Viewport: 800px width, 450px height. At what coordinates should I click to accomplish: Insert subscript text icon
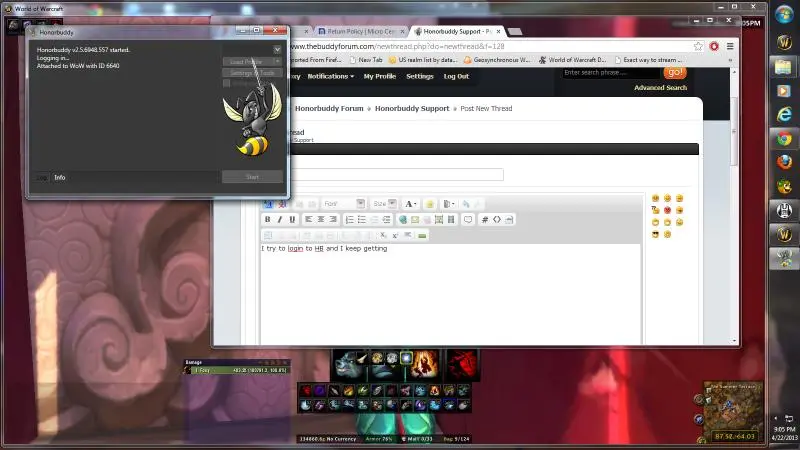click(383, 235)
